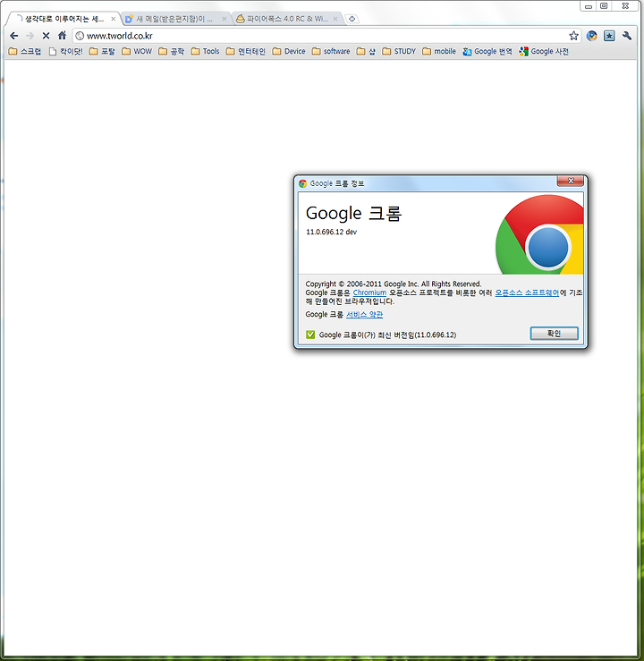The width and height of the screenshot is (644, 661).
Task: Open the home page button
Action: [62, 36]
